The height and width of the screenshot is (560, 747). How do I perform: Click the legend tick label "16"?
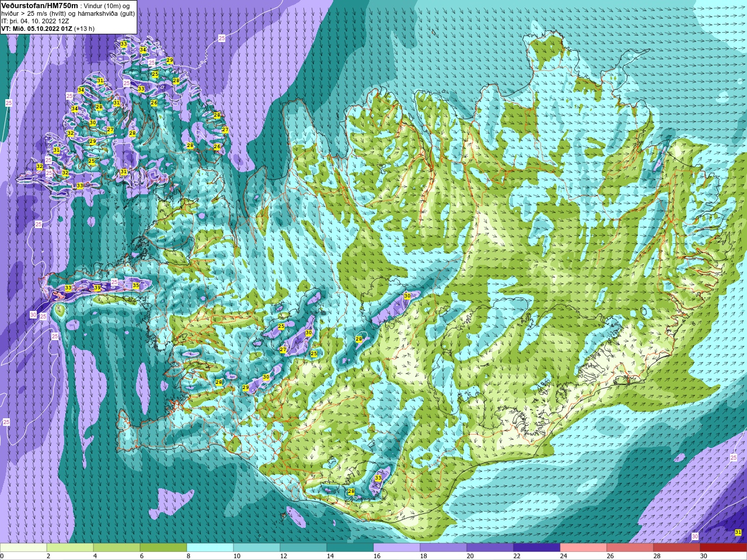coord(376,556)
